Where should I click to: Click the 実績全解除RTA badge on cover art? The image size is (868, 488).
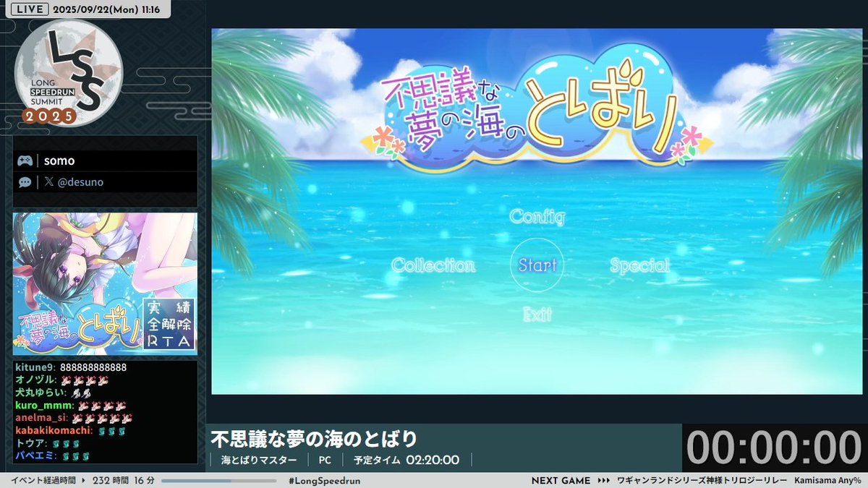click(169, 323)
